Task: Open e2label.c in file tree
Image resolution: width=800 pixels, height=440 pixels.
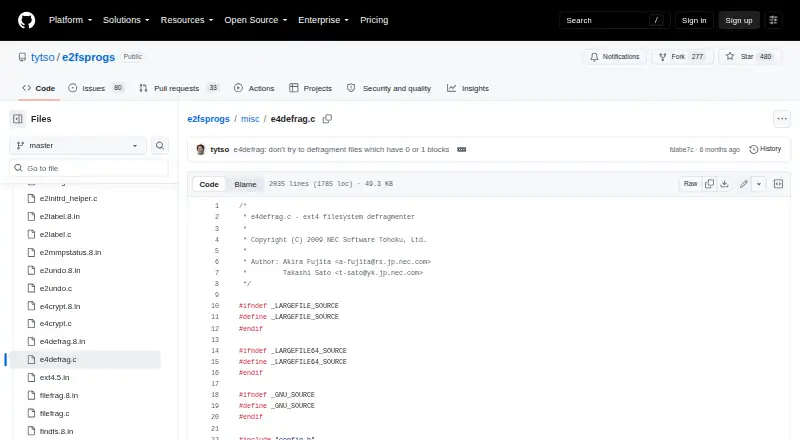Action: pos(55,234)
